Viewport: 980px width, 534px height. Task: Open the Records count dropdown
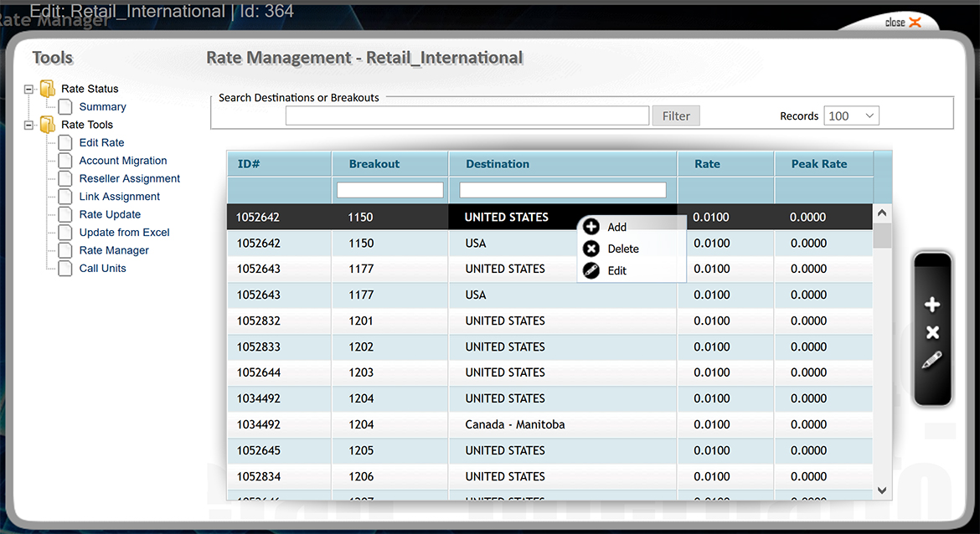coord(851,116)
